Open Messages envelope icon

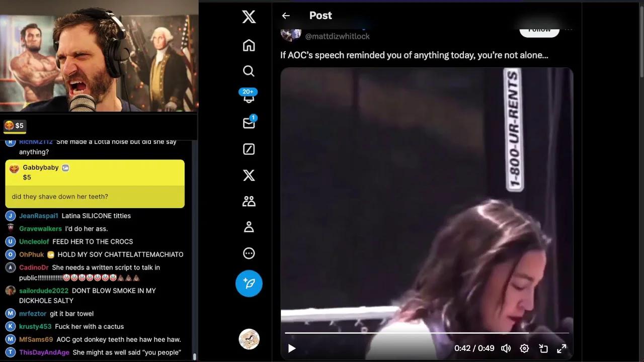[249, 123]
